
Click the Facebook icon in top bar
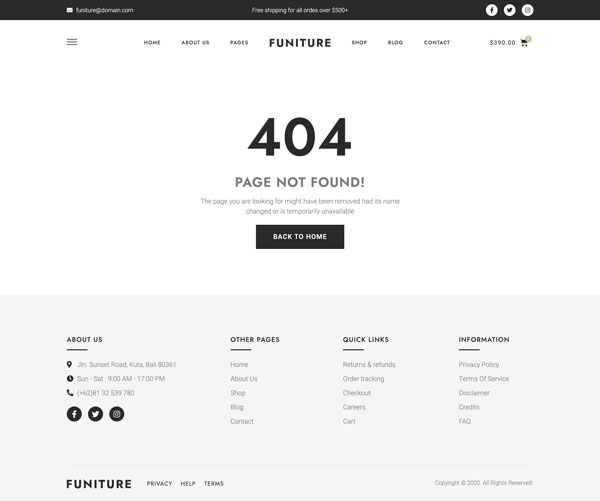(492, 10)
